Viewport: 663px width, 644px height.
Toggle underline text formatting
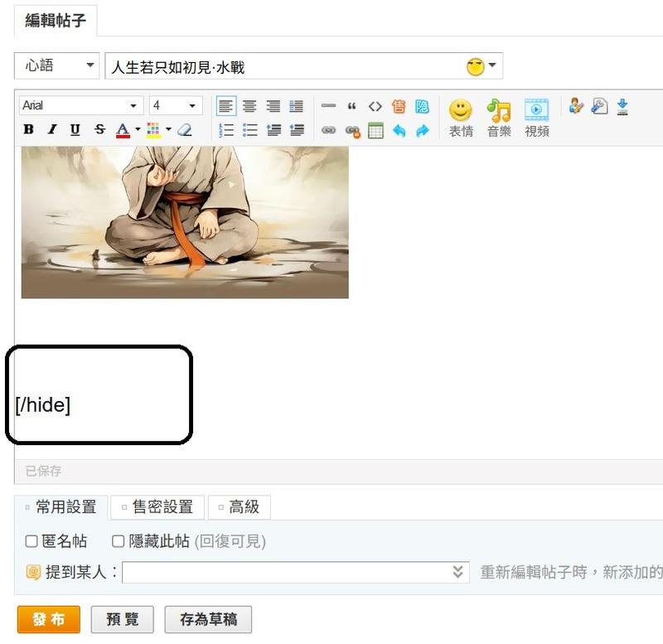75,129
